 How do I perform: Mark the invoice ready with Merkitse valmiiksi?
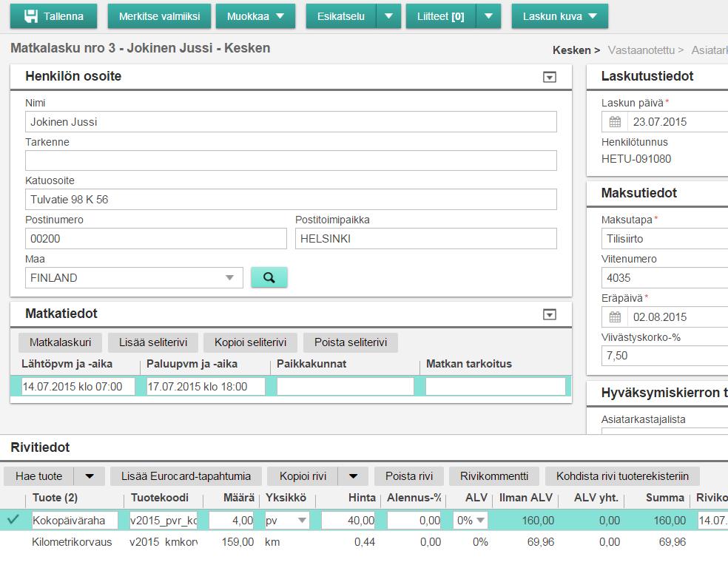(x=159, y=16)
